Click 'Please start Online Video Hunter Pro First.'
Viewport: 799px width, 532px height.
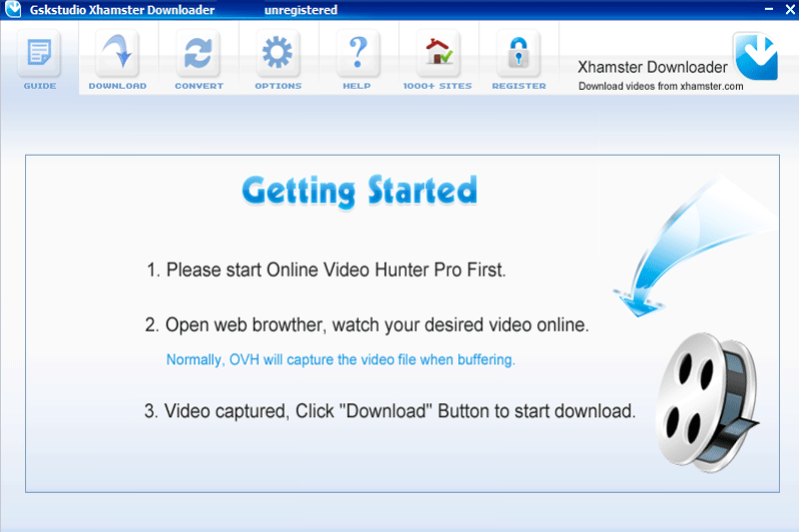click(327, 269)
